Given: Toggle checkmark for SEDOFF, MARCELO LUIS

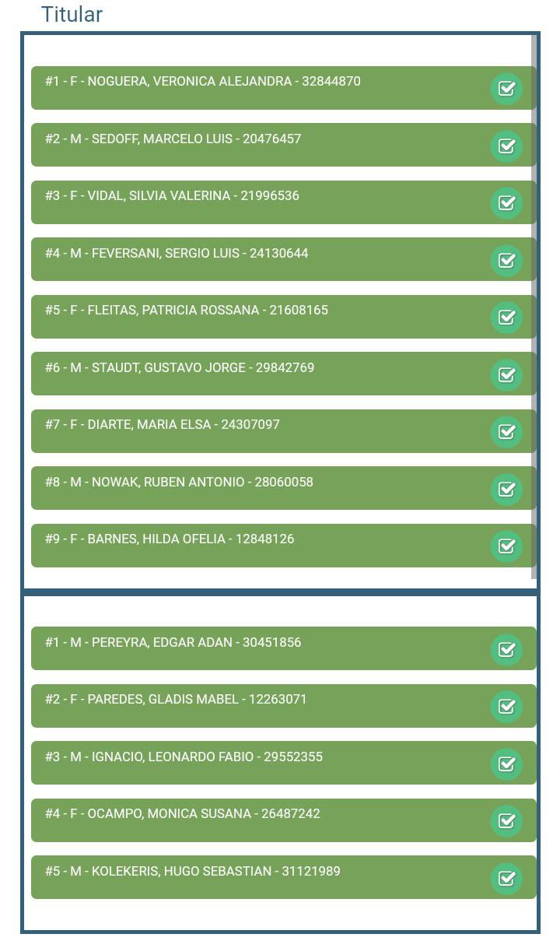Looking at the screenshot, I should click(506, 146).
